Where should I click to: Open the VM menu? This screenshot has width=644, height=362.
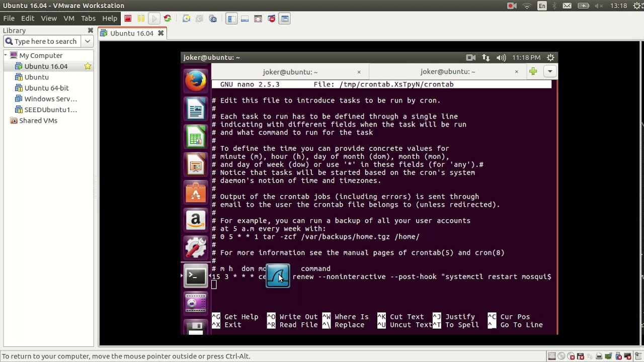click(69, 18)
